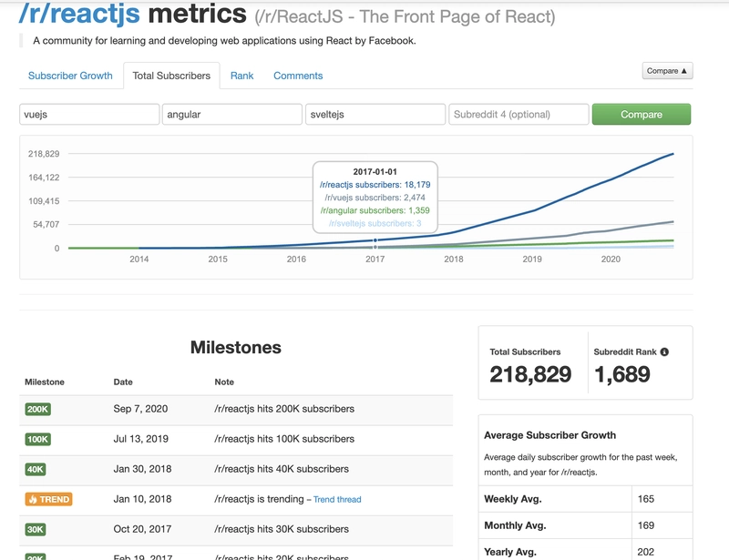
Task: Click the subreddit rank value 1,689
Action: click(622, 374)
